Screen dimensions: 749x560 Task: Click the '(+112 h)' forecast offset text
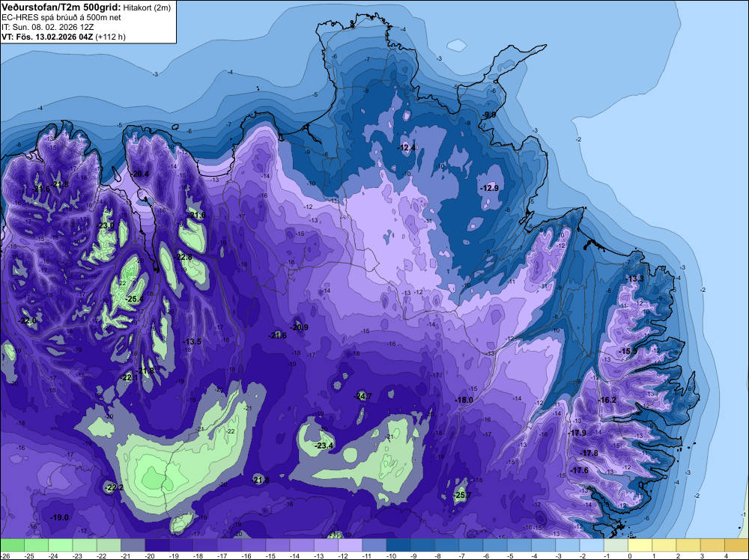pyautogui.click(x=110, y=37)
